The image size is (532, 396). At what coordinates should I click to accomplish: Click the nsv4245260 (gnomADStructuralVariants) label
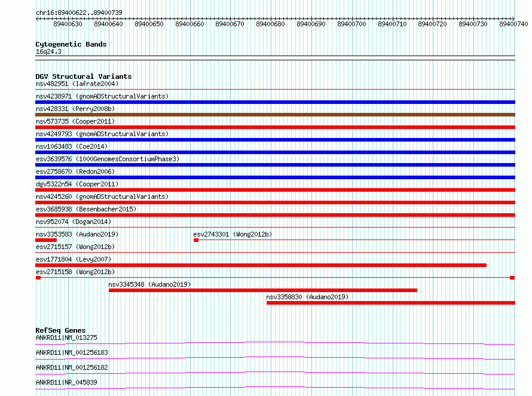102,197
